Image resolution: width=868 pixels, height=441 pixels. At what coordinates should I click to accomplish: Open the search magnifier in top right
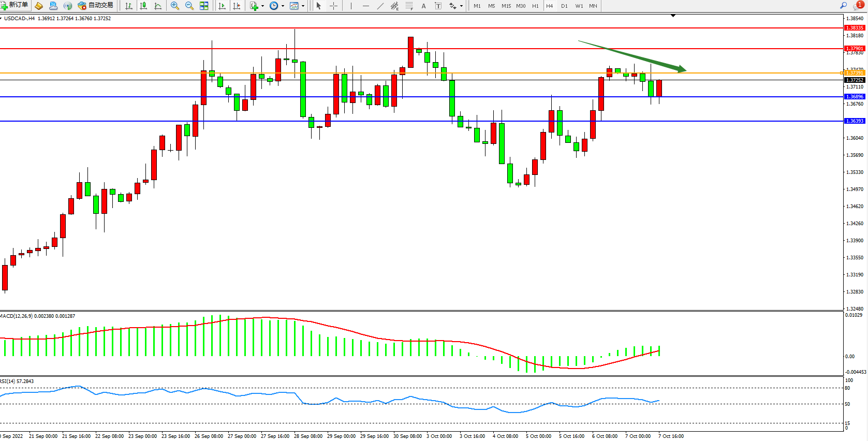(x=843, y=6)
